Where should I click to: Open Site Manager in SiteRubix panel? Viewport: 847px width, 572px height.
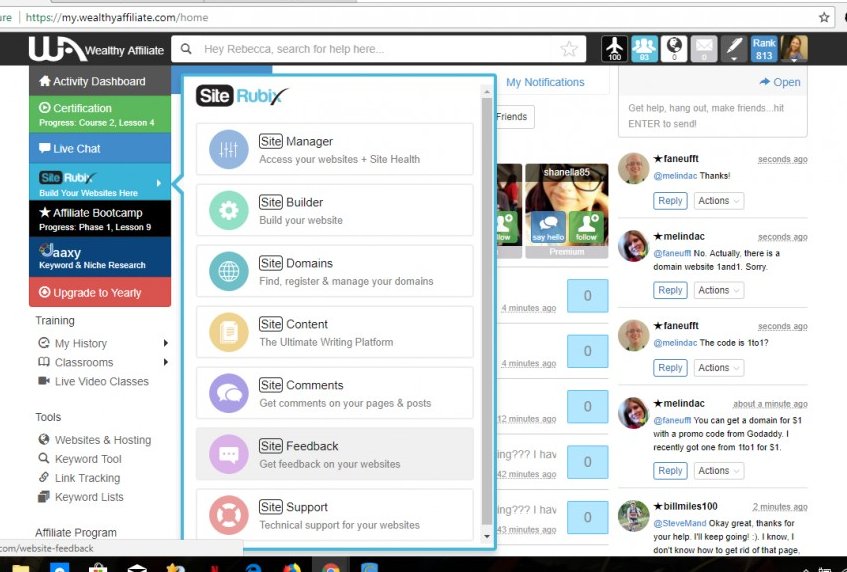point(335,150)
